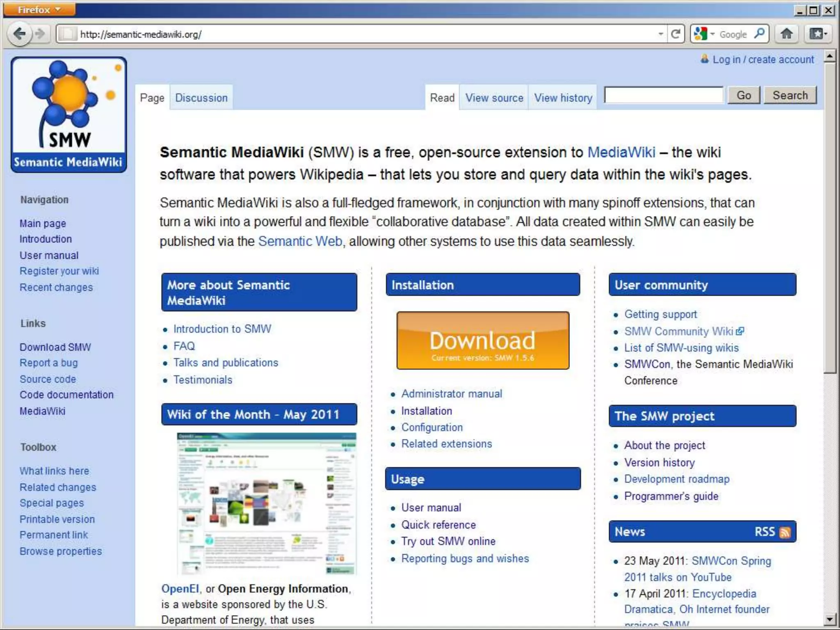Reload the page with refresh icon

(676, 34)
